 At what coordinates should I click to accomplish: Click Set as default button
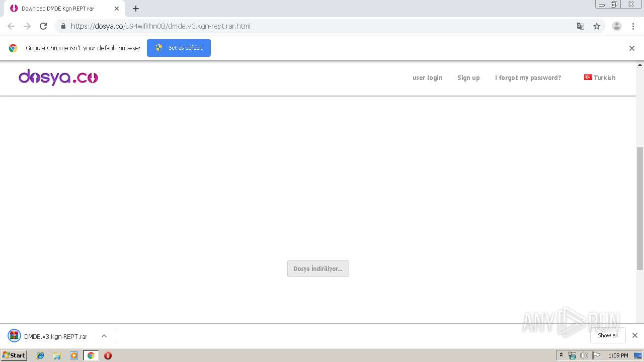coord(179,48)
